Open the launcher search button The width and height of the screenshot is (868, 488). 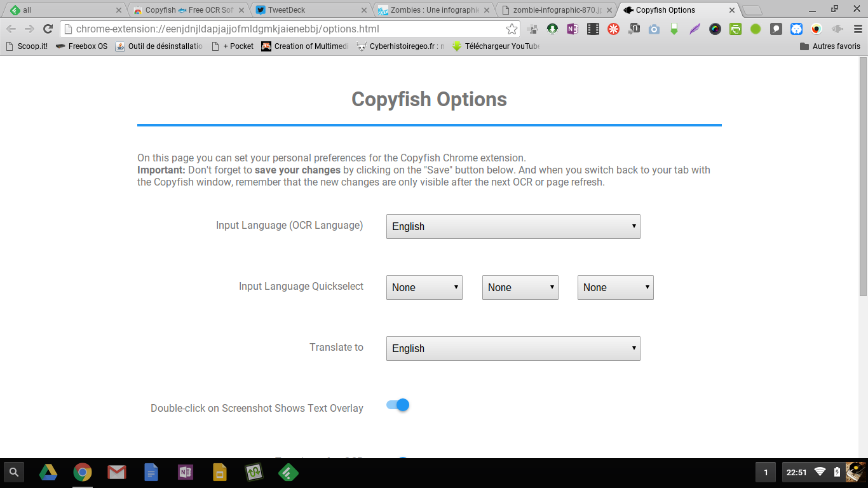click(14, 472)
